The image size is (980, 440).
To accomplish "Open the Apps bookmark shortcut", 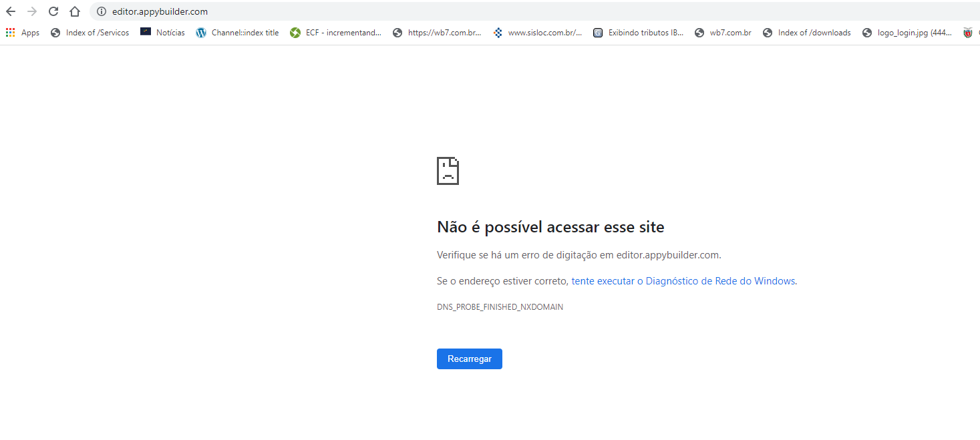I will point(23,33).
